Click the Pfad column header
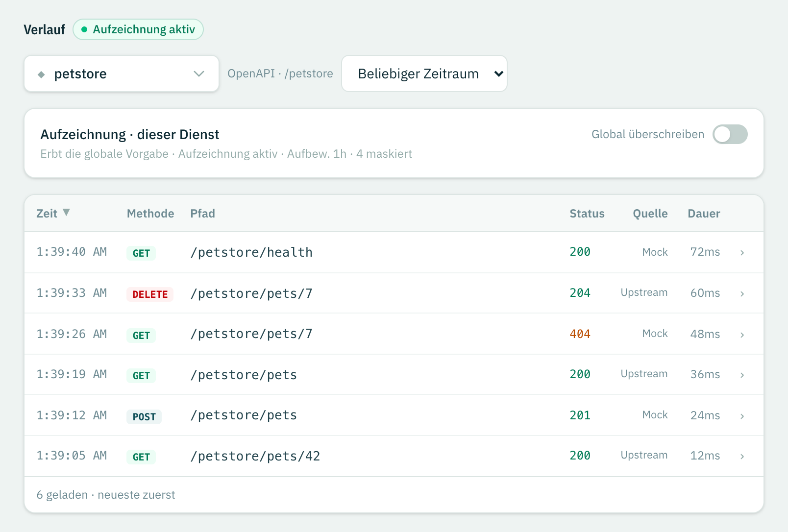The width and height of the screenshot is (788, 532). point(203,214)
